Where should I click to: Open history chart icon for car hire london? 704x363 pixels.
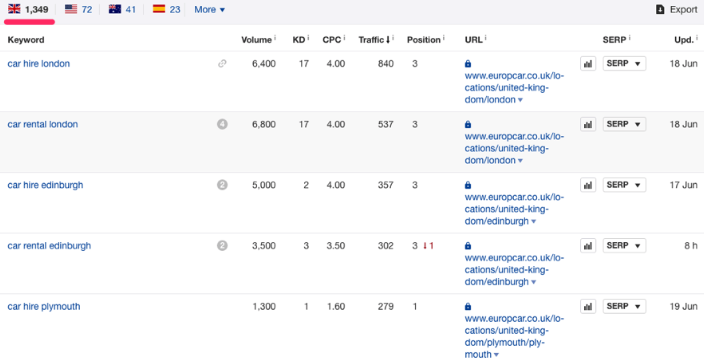coord(588,64)
